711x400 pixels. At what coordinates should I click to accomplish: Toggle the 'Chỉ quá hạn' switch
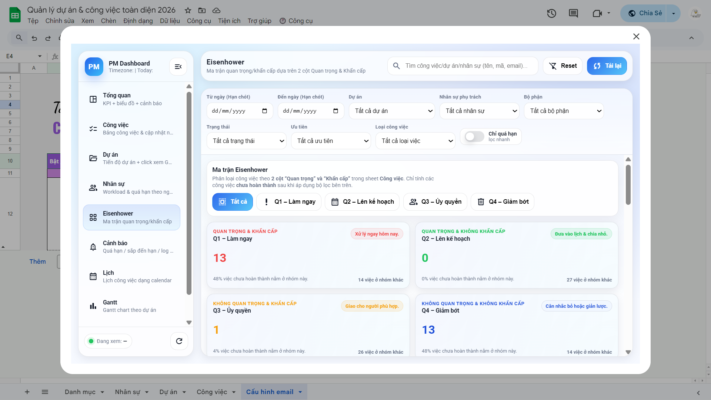tap(473, 137)
